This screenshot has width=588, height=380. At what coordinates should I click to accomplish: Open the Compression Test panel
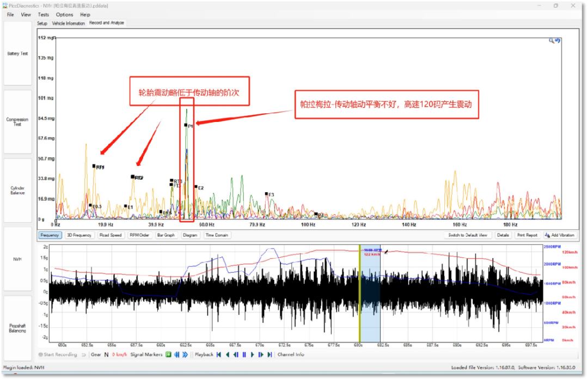[17, 122]
